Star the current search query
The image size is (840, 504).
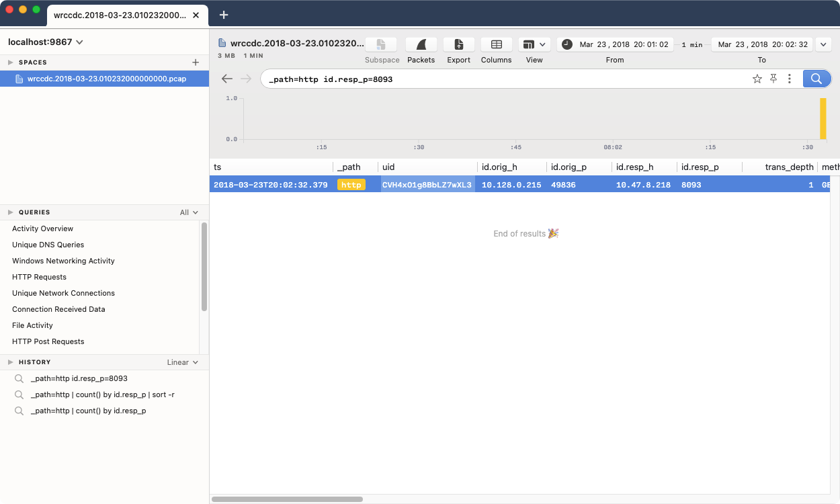coord(757,79)
